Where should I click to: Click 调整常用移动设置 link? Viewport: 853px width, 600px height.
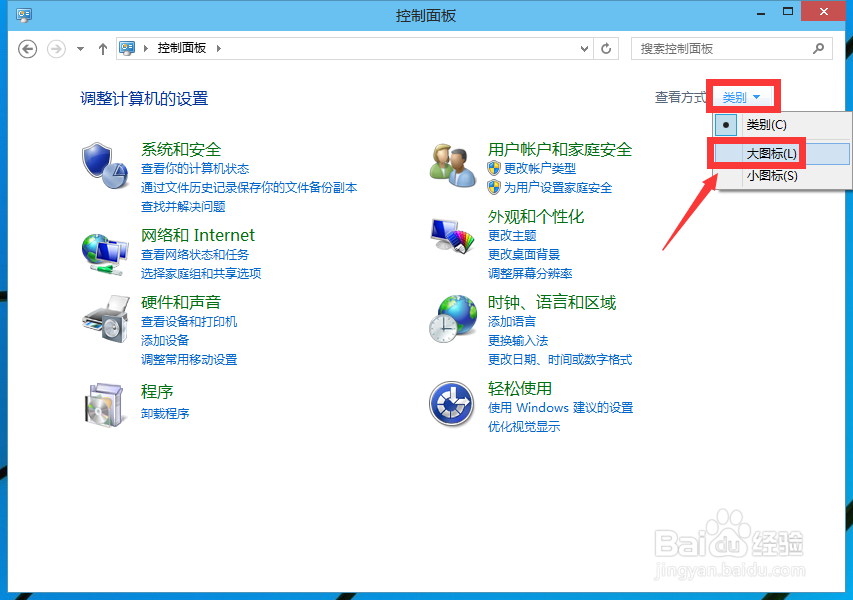(x=189, y=360)
